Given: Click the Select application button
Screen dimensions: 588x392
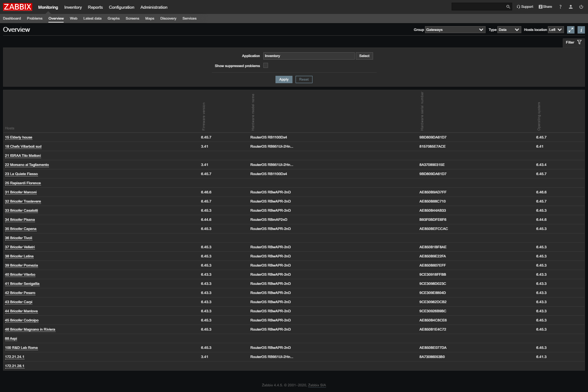Looking at the screenshot, I should pos(364,56).
